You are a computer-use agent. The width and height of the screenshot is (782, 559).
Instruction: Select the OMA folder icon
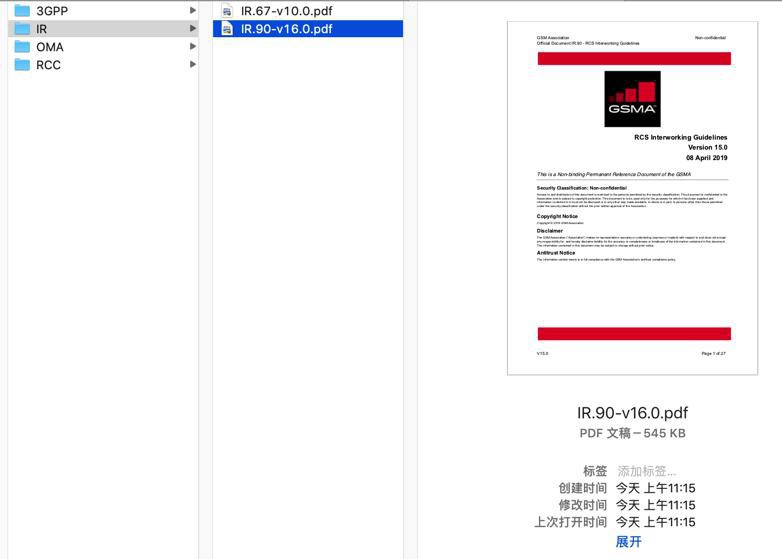coord(22,47)
